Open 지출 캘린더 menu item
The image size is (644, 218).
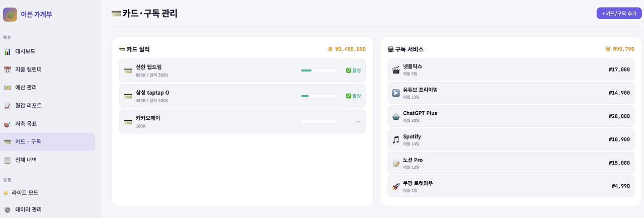(x=28, y=69)
